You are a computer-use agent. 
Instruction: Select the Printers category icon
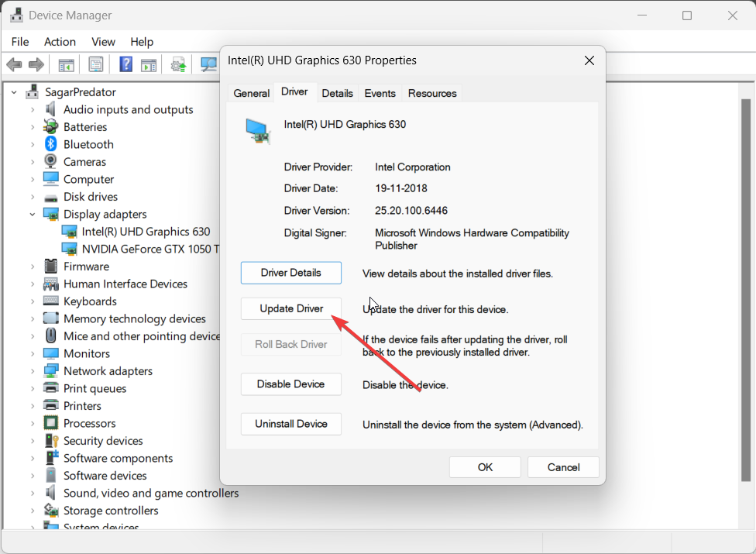coord(50,405)
